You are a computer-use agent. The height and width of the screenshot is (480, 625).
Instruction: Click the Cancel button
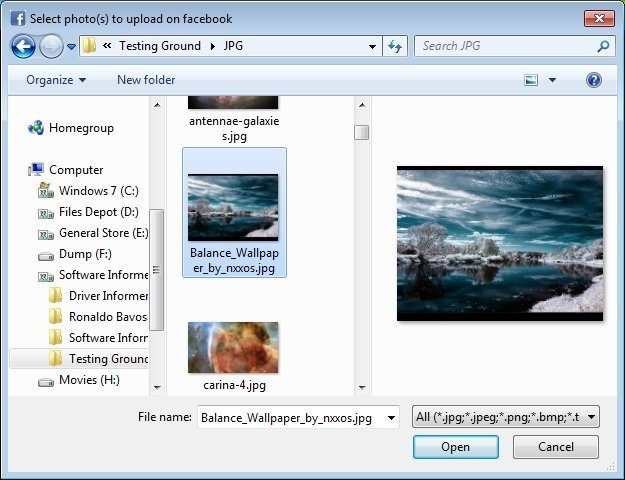pyautogui.click(x=556, y=447)
